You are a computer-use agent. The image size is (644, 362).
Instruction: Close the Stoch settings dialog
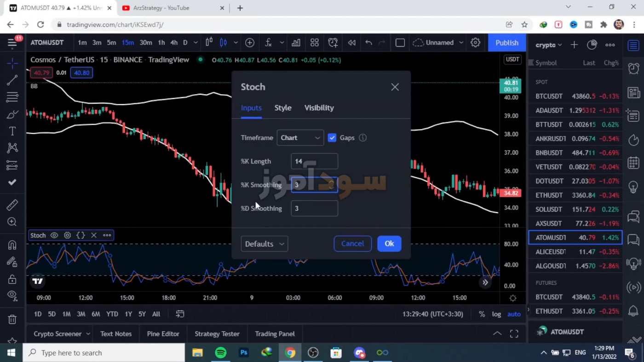point(395,87)
